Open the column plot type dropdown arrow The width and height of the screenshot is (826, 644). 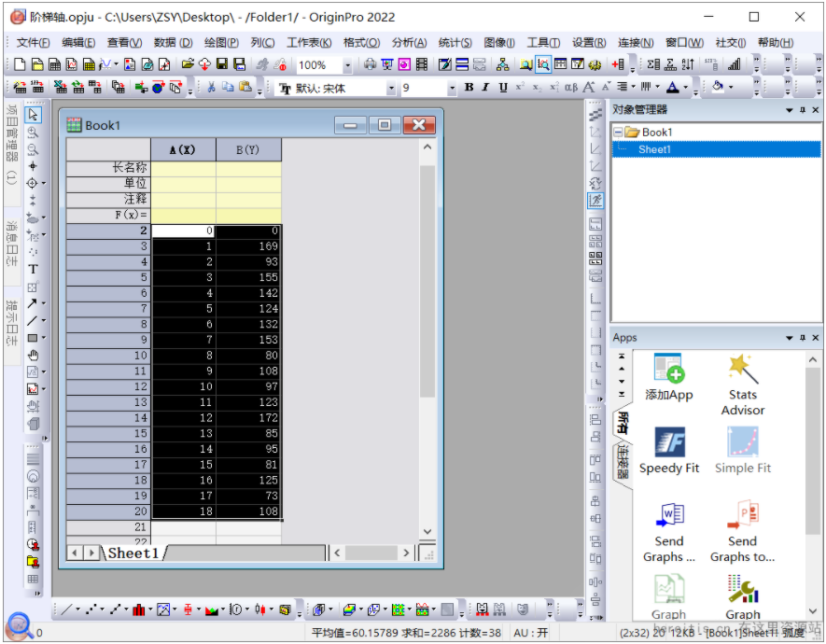[150, 609]
